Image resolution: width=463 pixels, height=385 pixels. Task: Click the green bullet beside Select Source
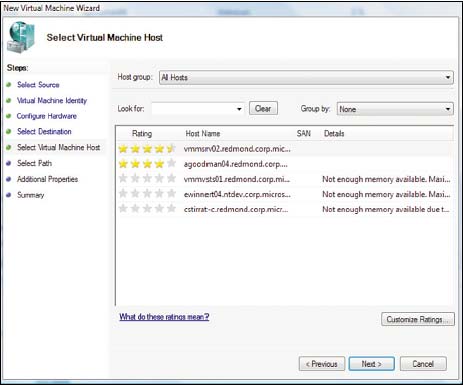tap(9, 85)
